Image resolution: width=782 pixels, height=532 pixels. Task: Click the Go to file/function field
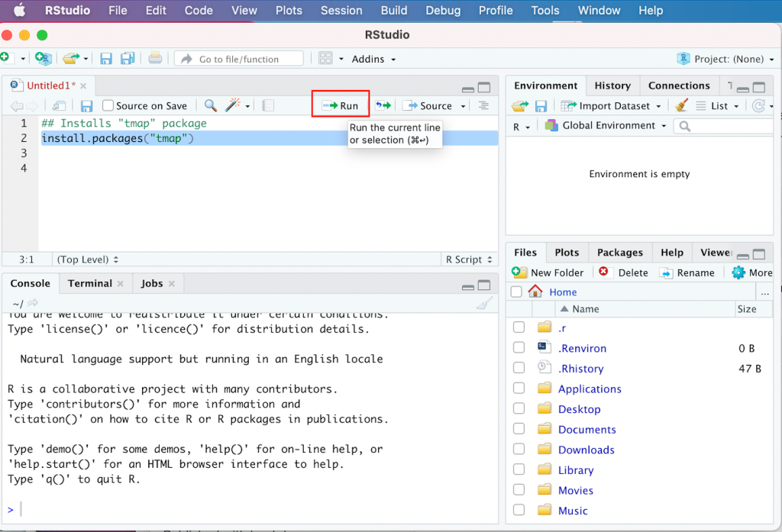tap(239, 59)
